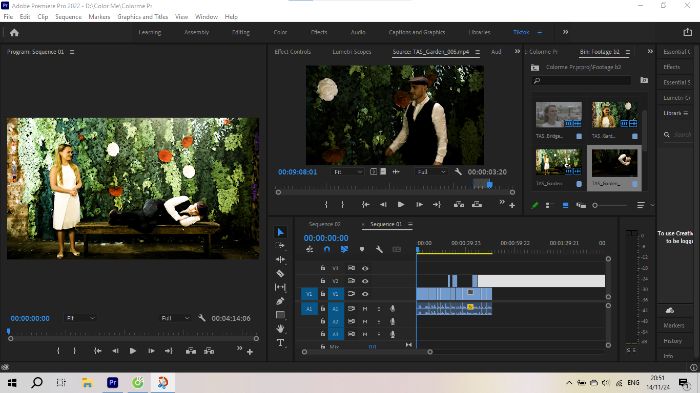Open Creative Cloud icon in right panel
The width and height of the screenshot is (700, 393).
click(x=670, y=310)
